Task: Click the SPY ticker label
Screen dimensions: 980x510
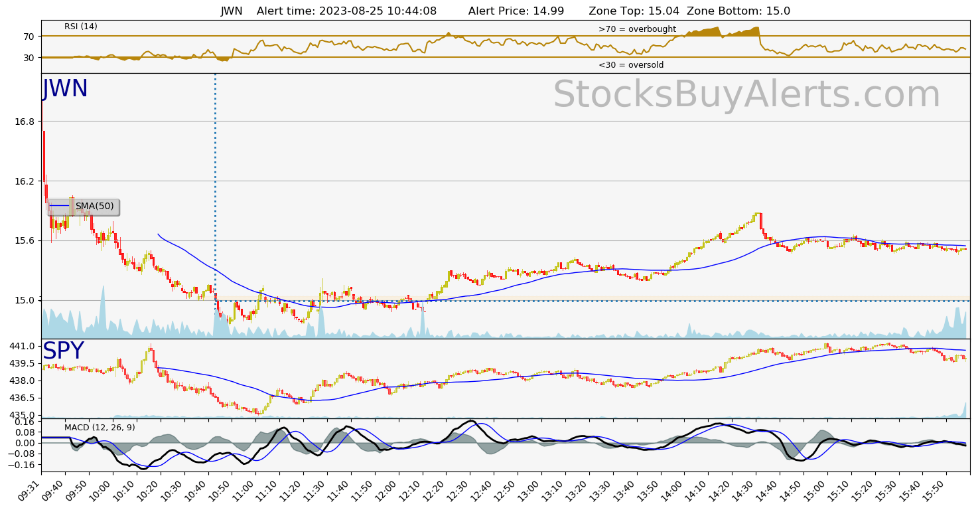Action: pyautogui.click(x=64, y=351)
